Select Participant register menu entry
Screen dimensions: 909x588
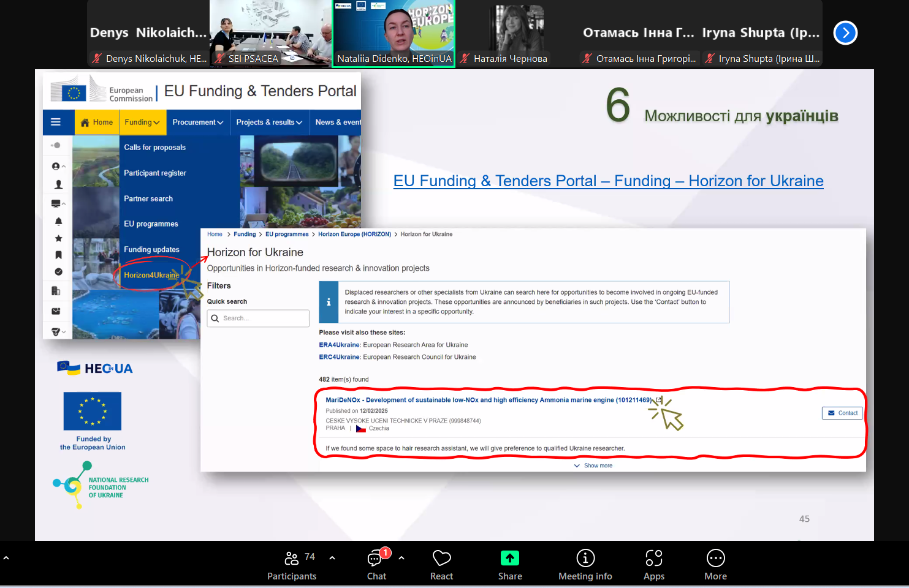(x=155, y=173)
